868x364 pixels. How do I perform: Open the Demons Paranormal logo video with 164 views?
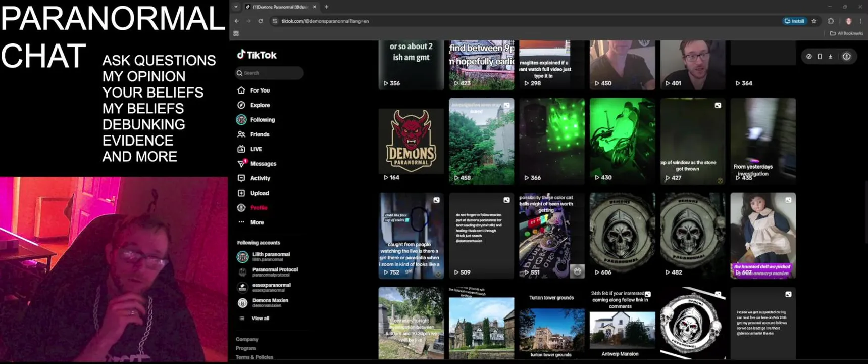pos(411,141)
